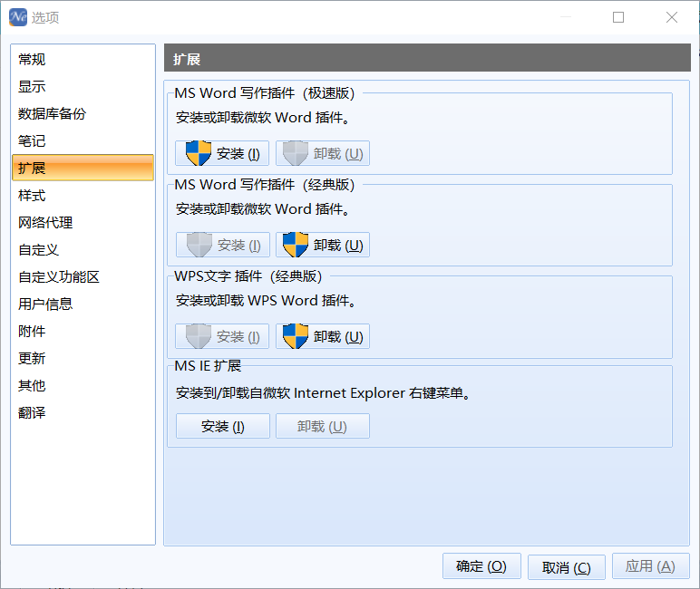Go to 数据库备份 settings

[x=83, y=114]
